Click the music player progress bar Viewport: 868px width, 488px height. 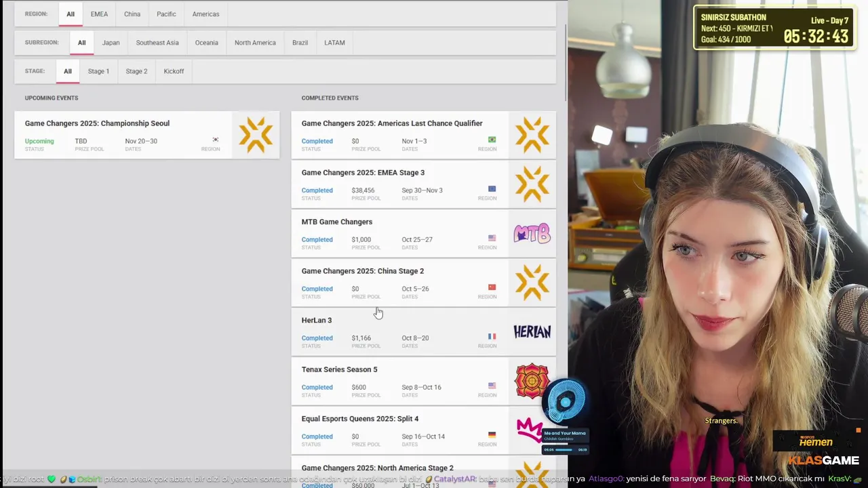click(x=564, y=449)
